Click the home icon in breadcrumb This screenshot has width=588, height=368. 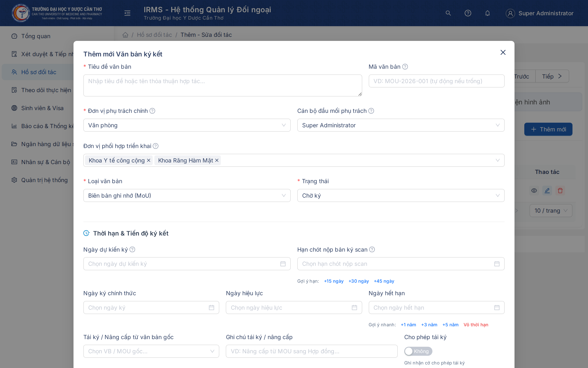pos(125,35)
